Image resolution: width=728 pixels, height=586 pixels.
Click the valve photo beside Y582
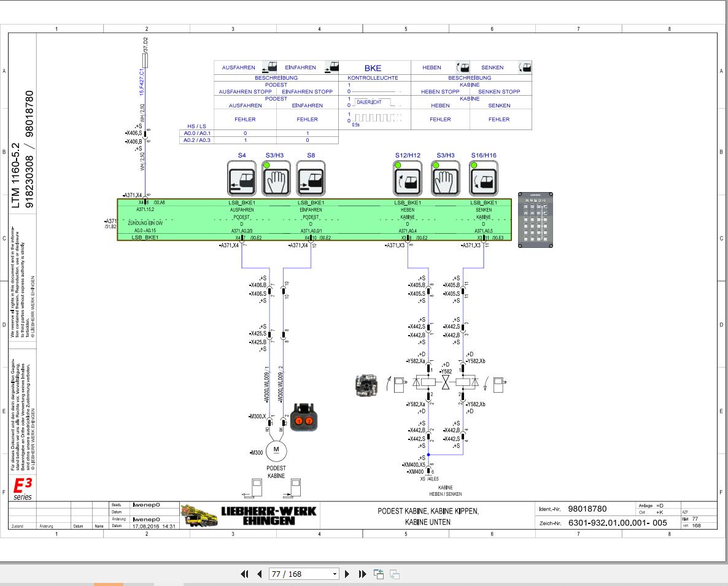tap(366, 385)
